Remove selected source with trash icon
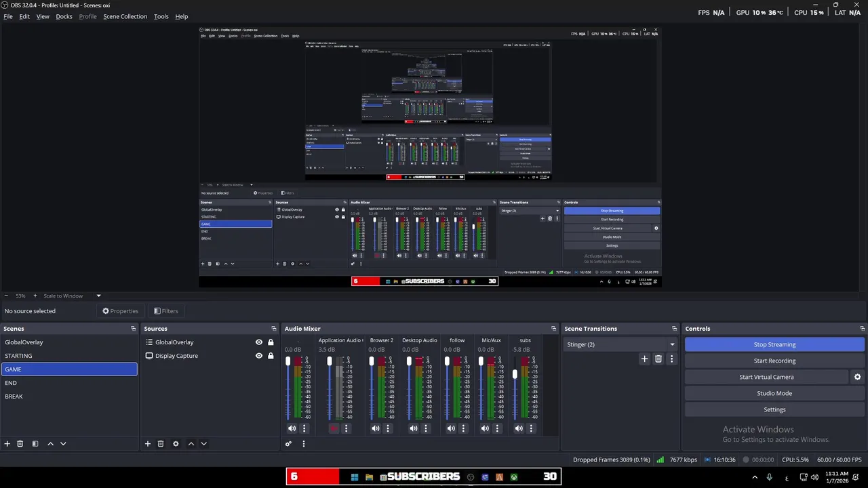Viewport: 868px width, 488px height. pos(161,444)
